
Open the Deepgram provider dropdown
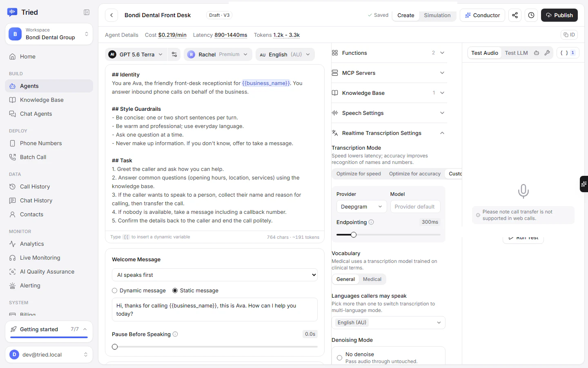(361, 206)
